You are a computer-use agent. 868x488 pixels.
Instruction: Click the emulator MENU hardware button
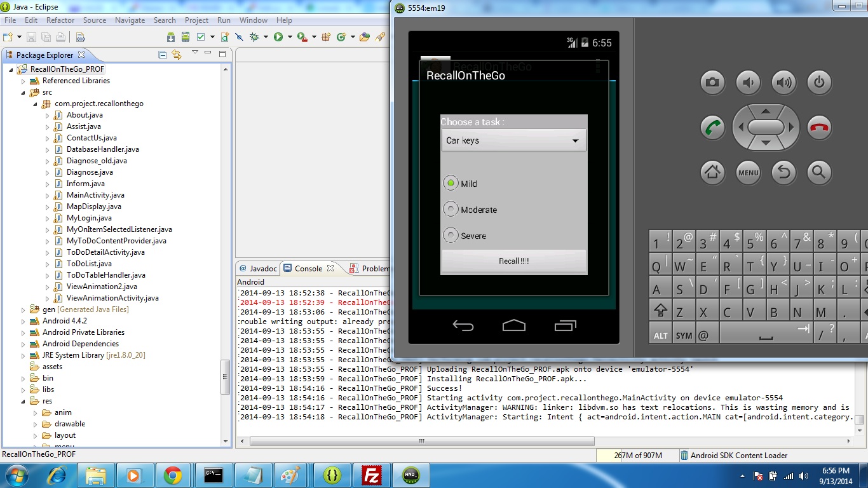749,172
